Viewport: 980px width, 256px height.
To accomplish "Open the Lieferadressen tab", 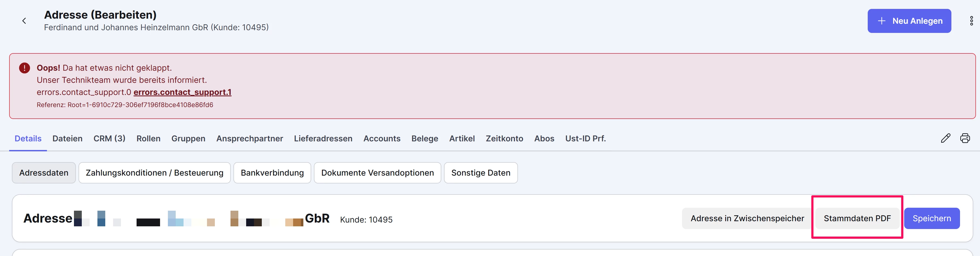I will pyautogui.click(x=323, y=138).
